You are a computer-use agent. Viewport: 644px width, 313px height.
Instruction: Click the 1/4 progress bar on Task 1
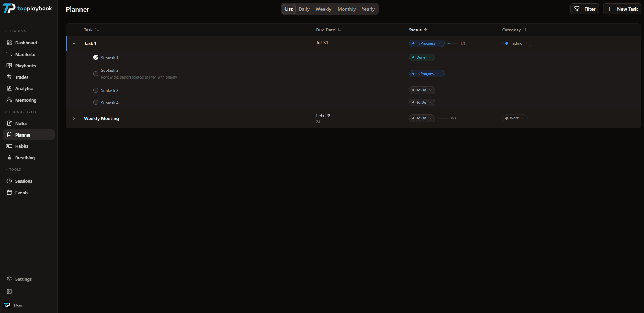[x=453, y=43]
